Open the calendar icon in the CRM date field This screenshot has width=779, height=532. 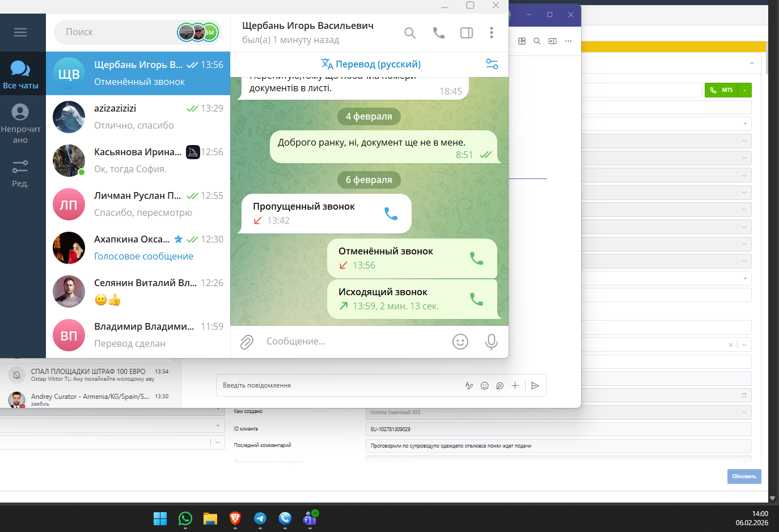(x=744, y=395)
